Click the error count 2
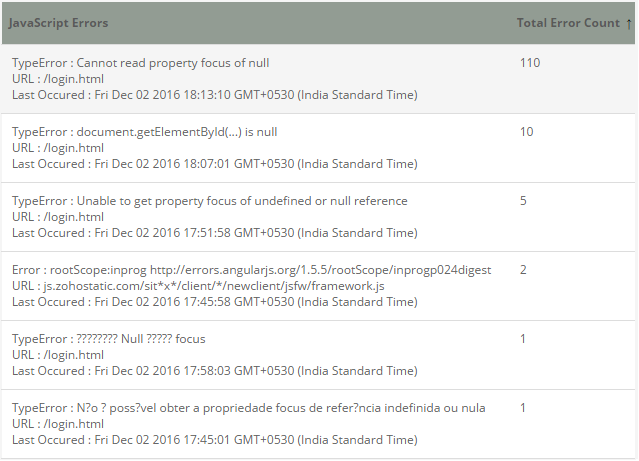This screenshot has height=461, width=639. [523, 270]
